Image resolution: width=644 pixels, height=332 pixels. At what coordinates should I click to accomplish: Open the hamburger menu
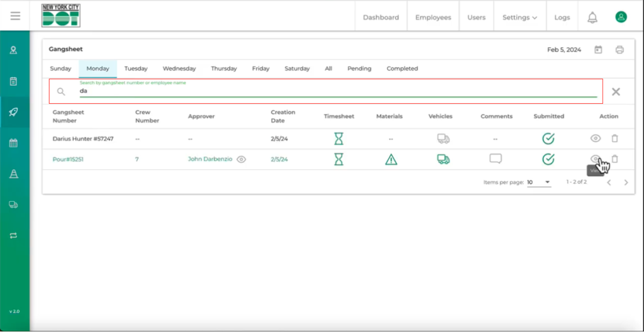(x=15, y=16)
